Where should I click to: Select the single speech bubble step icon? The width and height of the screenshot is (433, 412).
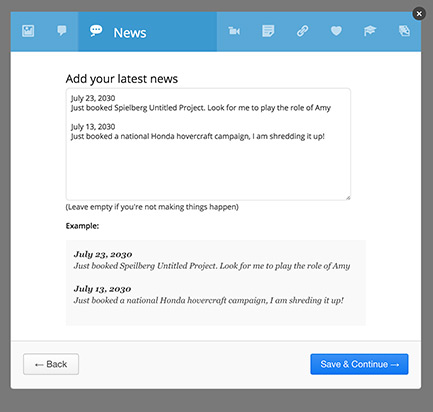(62, 31)
